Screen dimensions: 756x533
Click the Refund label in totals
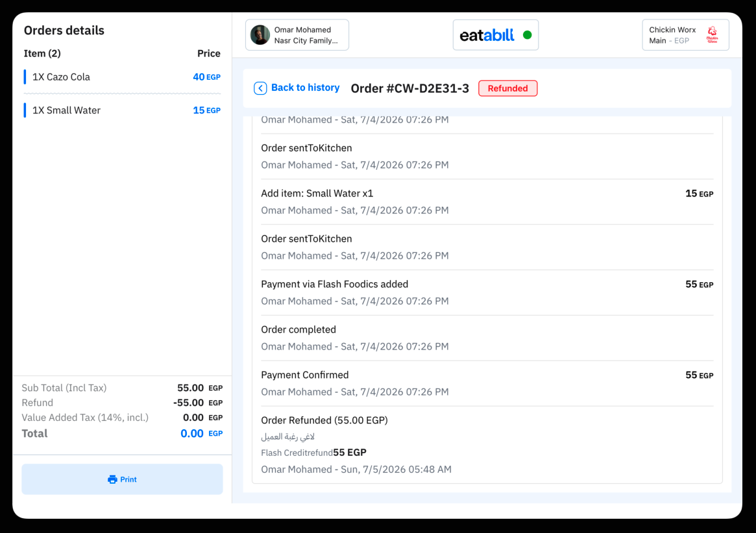tap(37, 403)
